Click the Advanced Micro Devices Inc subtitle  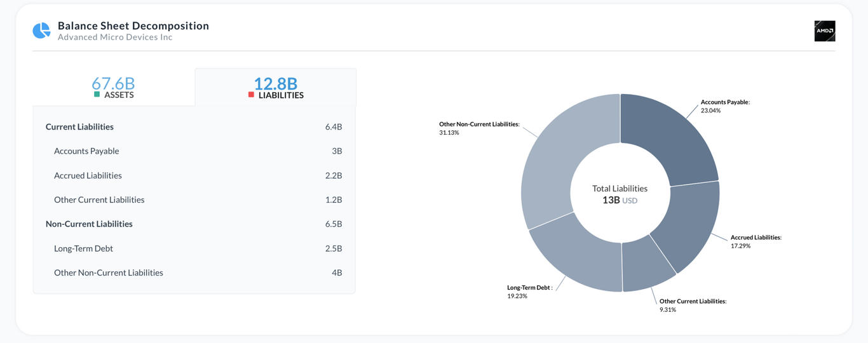115,37
